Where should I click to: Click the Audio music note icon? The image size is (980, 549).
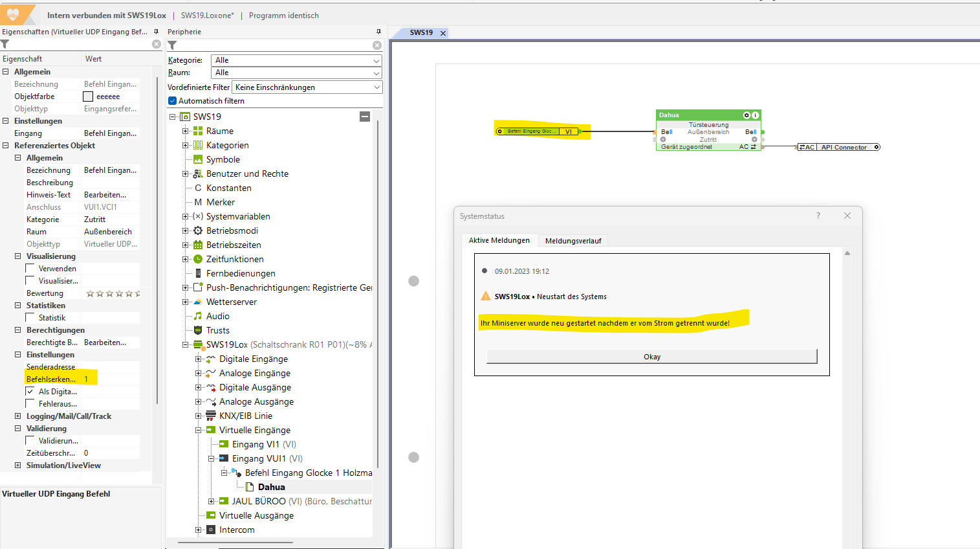point(198,316)
